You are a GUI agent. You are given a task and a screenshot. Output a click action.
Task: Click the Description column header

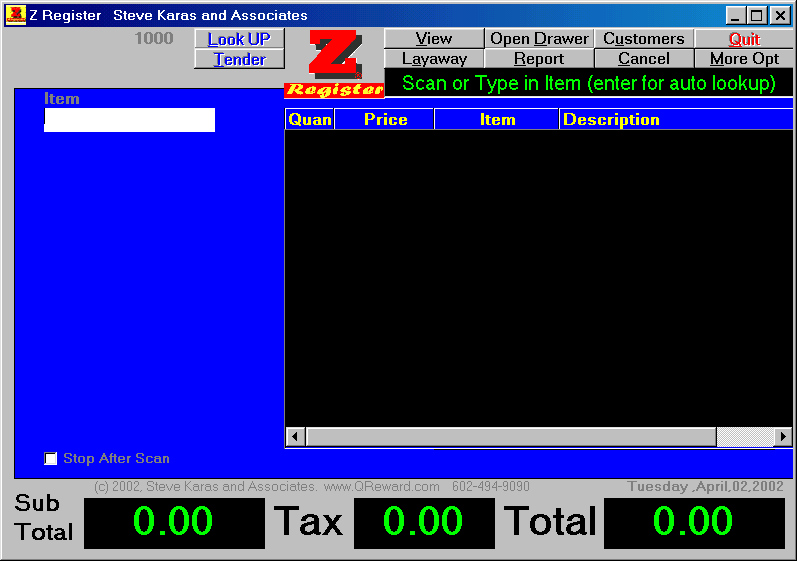pyautogui.click(x=676, y=119)
